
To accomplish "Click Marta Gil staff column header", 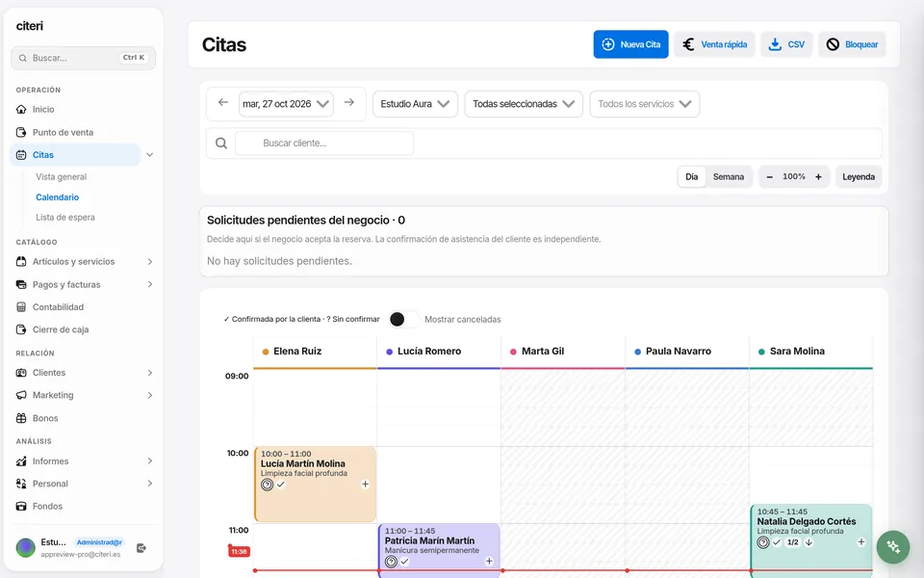I will coord(563,352).
